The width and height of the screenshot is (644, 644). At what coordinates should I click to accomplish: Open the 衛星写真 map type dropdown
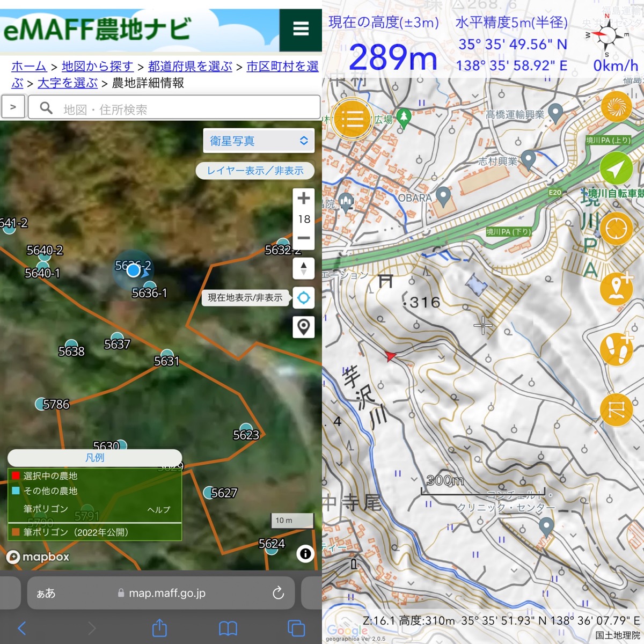click(x=259, y=141)
